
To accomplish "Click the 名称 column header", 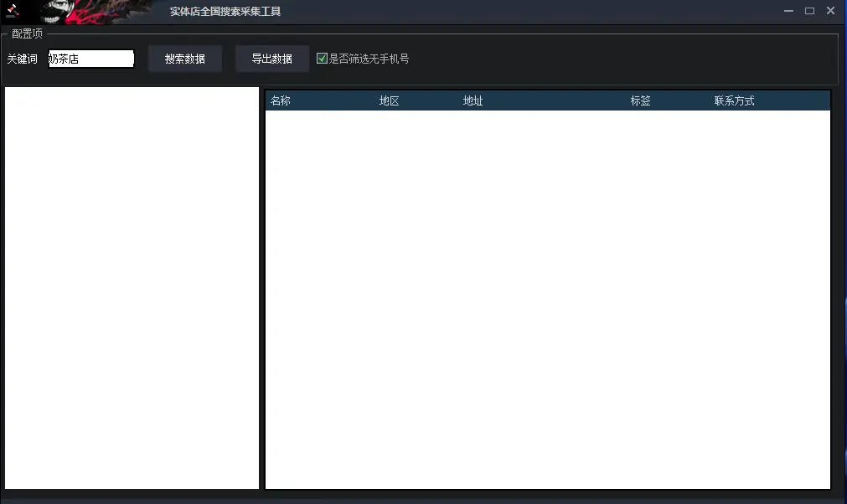I will [281, 101].
